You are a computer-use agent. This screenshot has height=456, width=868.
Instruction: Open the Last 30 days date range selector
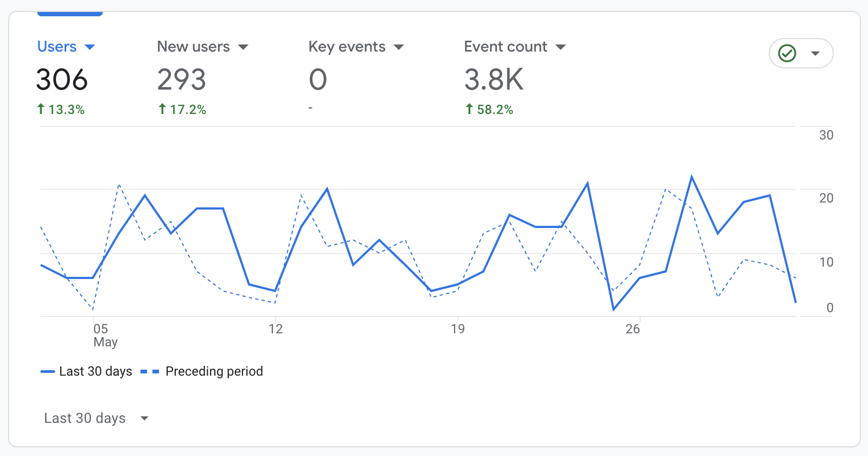click(96, 418)
